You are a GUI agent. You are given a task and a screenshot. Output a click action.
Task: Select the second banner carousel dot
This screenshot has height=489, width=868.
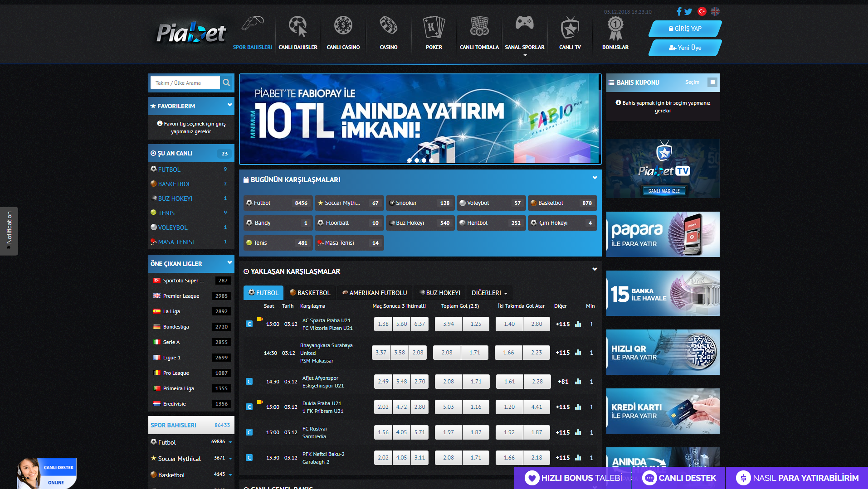point(417,160)
